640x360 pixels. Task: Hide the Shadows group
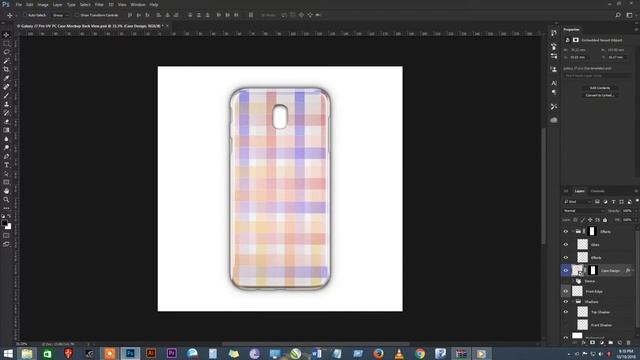point(566,302)
